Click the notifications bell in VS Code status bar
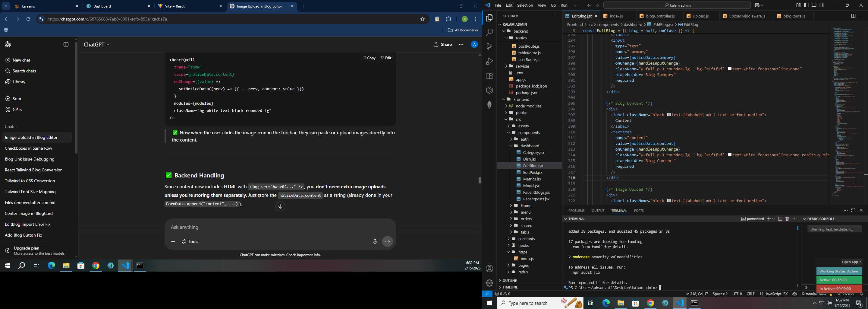Image resolution: width=868 pixels, height=309 pixels. [861, 294]
